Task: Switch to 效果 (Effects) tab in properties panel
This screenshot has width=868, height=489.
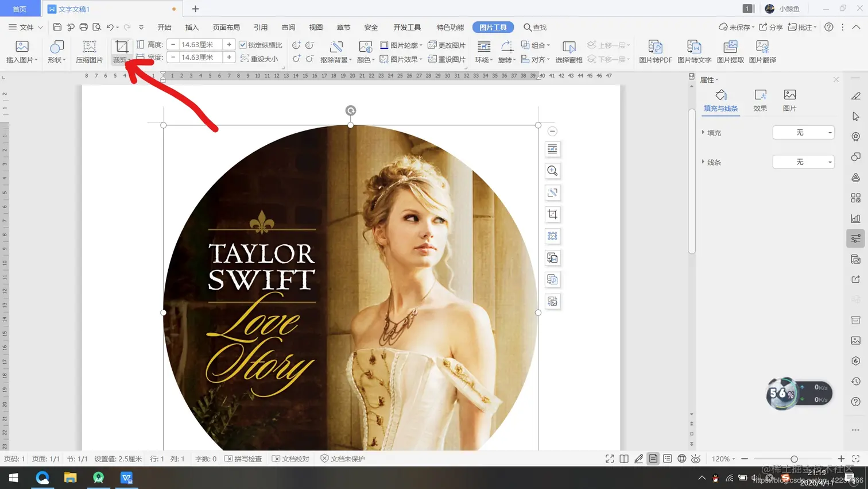Action: pos(760,100)
